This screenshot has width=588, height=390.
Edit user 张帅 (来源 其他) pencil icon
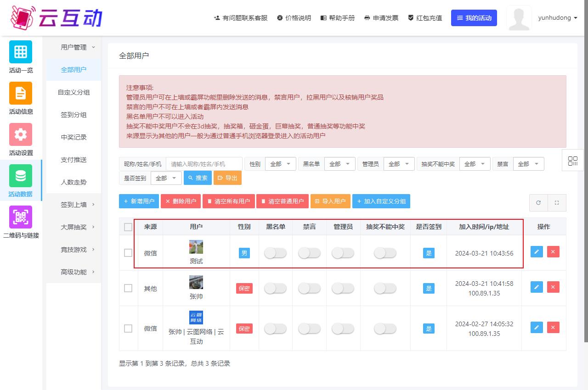[537, 287]
